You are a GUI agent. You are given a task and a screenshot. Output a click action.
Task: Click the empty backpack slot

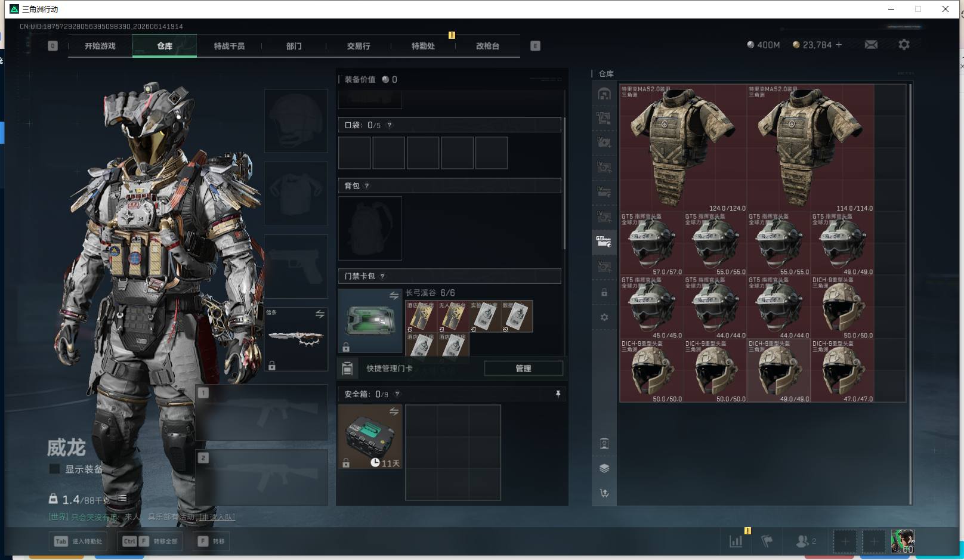pyautogui.click(x=370, y=228)
